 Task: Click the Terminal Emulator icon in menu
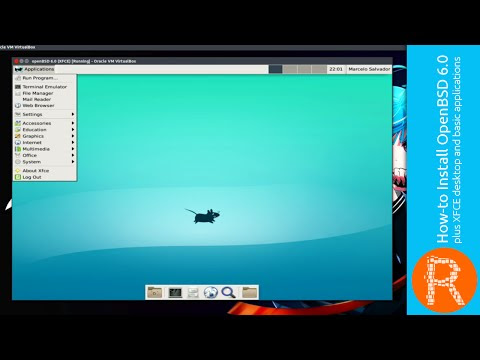pos(18,87)
